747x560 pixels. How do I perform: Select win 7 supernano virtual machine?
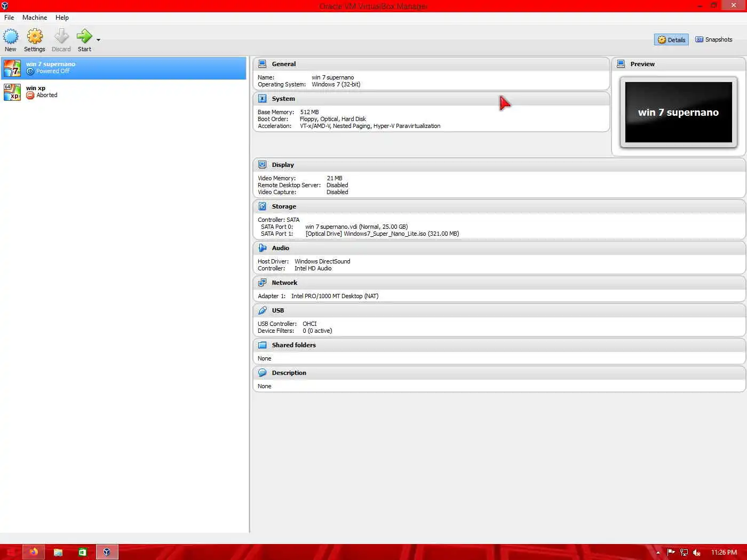point(124,68)
